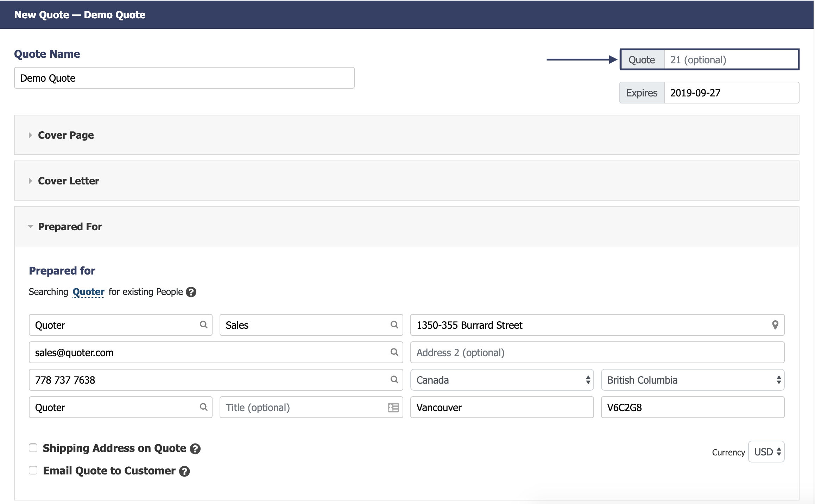Screen dimensions: 815x504
Task: Enable Shipping Address on Quote checkbox
Action: point(33,448)
